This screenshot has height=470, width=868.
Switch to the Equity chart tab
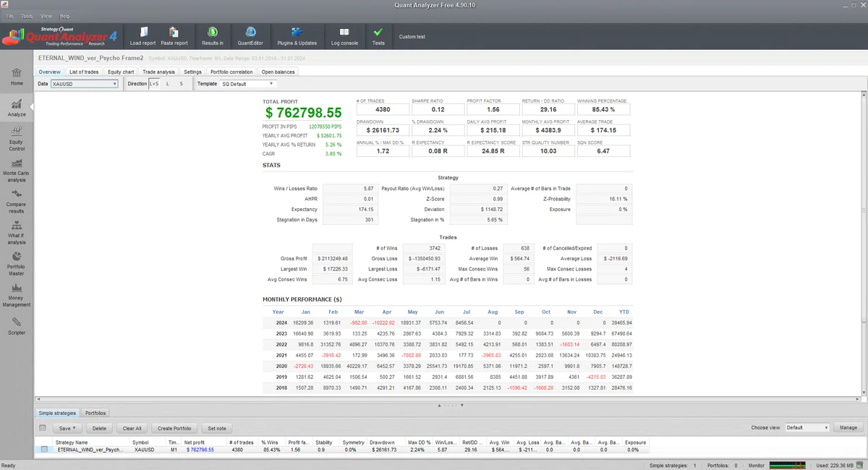click(x=121, y=72)
